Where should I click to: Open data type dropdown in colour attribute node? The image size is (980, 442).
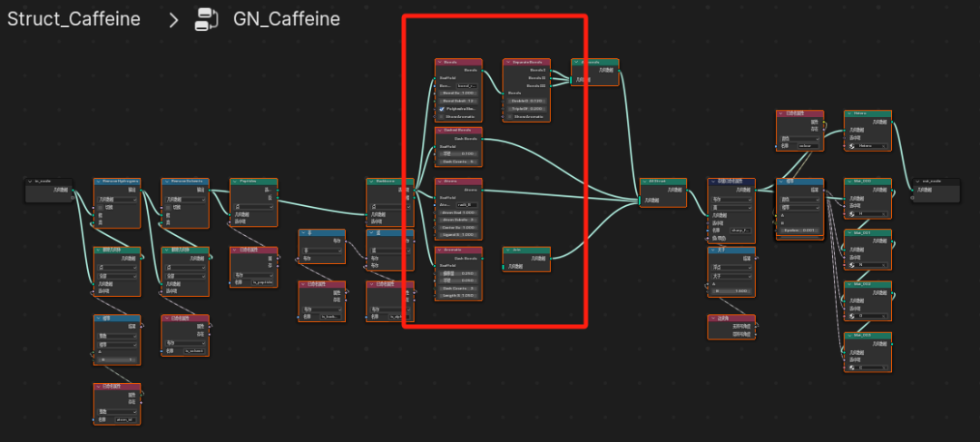point(800,138)
